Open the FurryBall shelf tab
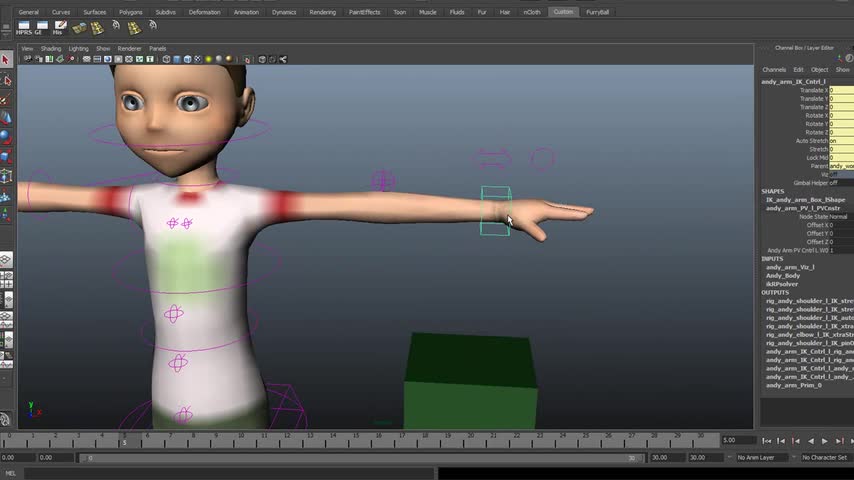The height and width of the screenshot is (480, 854). pos(597,12)
